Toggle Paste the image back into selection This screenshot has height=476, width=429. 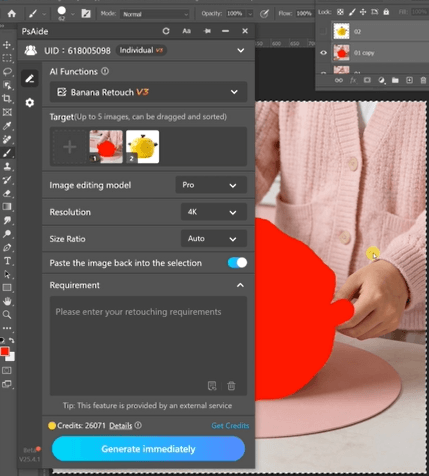[x=237, y=263]
